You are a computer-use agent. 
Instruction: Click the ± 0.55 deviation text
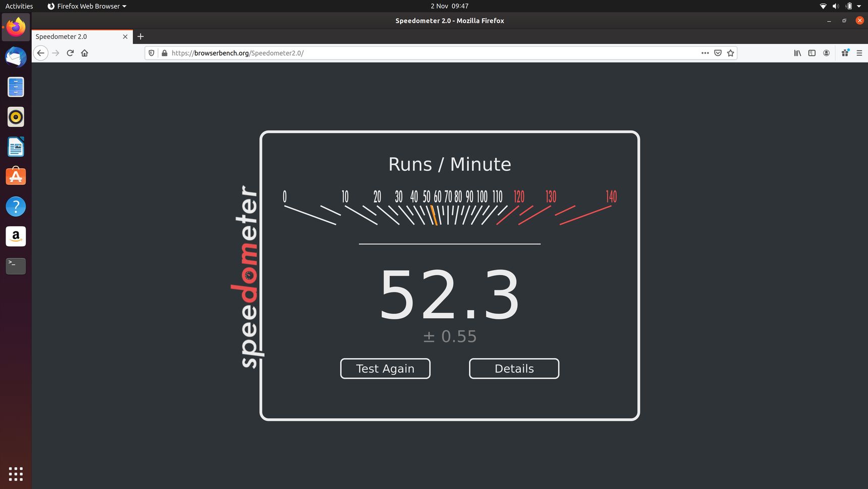pos(450,336)
